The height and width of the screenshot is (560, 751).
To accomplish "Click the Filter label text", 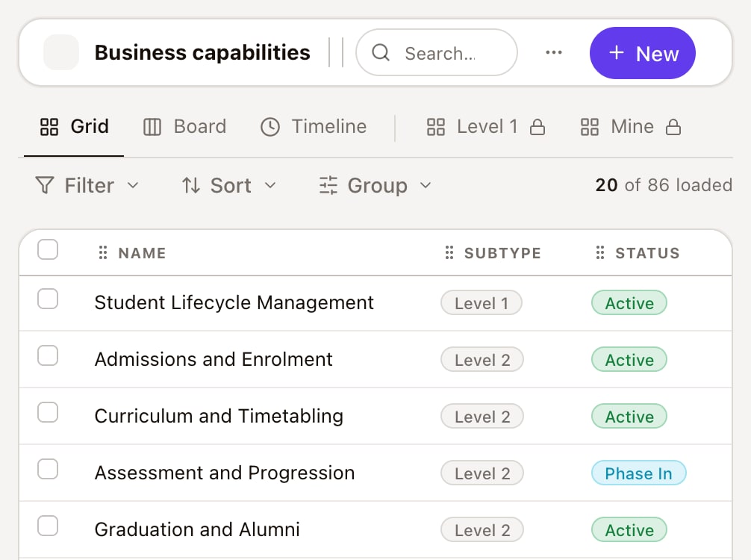I will pyautogui.click(x=89, y=185).
